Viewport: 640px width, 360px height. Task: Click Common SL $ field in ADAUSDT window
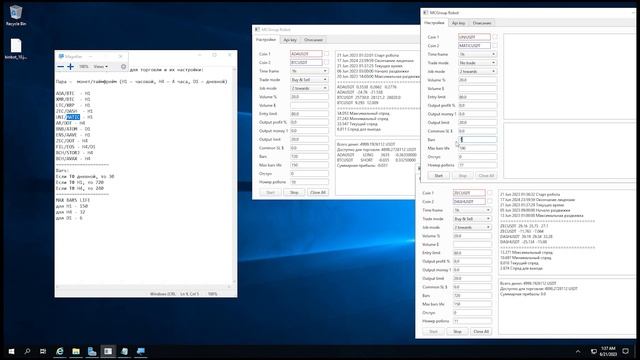click(x=309, y=148)
